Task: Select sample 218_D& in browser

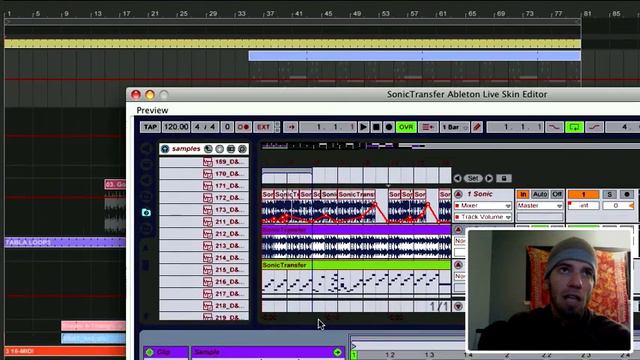Action: coord(204,306)
